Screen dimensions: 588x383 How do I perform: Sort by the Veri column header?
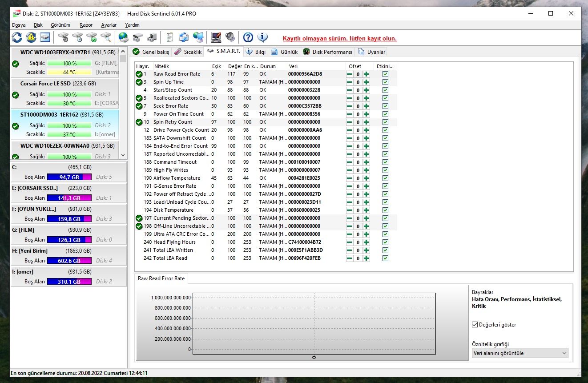[316, 66]
